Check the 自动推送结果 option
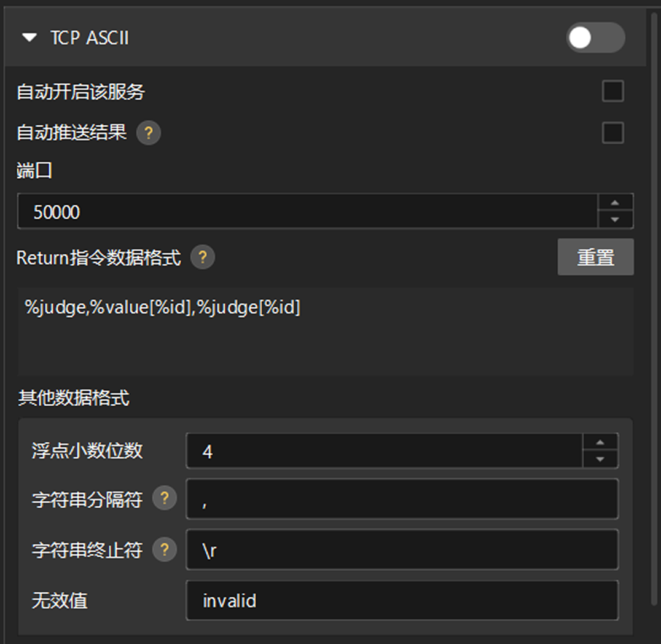661x644 pixels. (612, 133)
